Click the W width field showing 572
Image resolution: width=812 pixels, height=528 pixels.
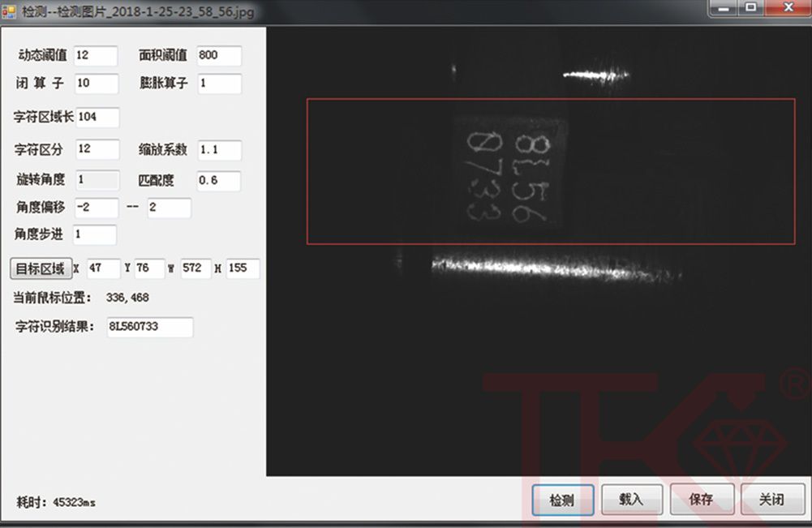[195, 269]
